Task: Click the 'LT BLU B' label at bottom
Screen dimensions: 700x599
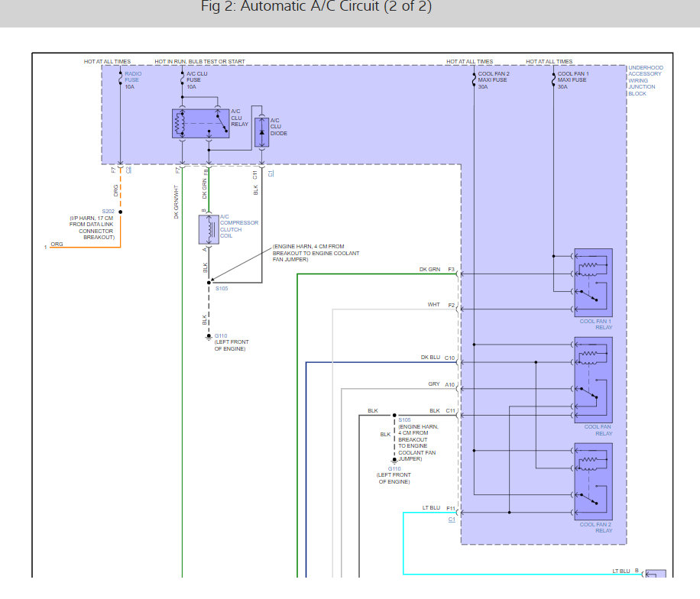Action: (625, 571)
